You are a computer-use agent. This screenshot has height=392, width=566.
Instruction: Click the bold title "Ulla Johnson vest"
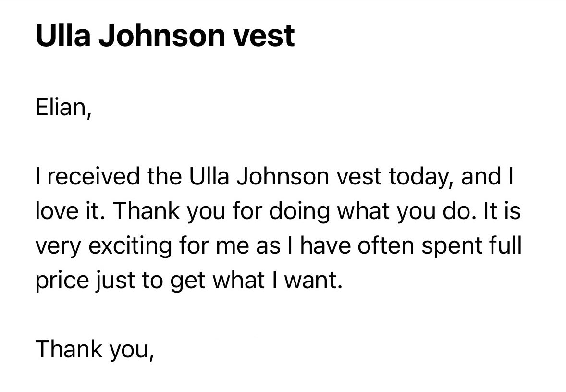click(x=165, y=36)
